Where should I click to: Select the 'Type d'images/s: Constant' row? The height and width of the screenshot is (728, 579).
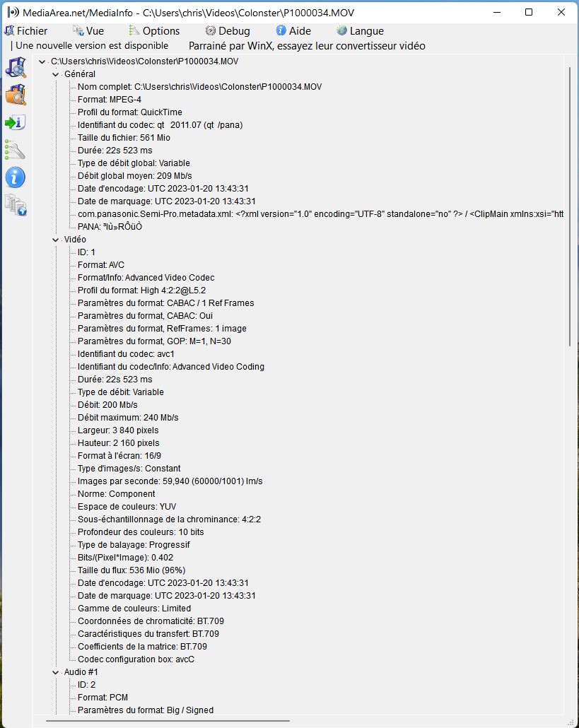point(129,469)
